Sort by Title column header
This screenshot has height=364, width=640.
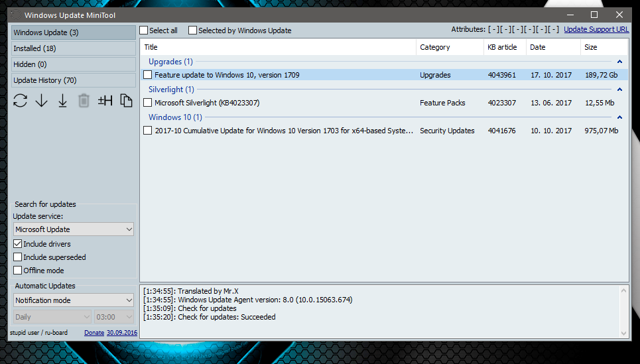coord(278,47)
